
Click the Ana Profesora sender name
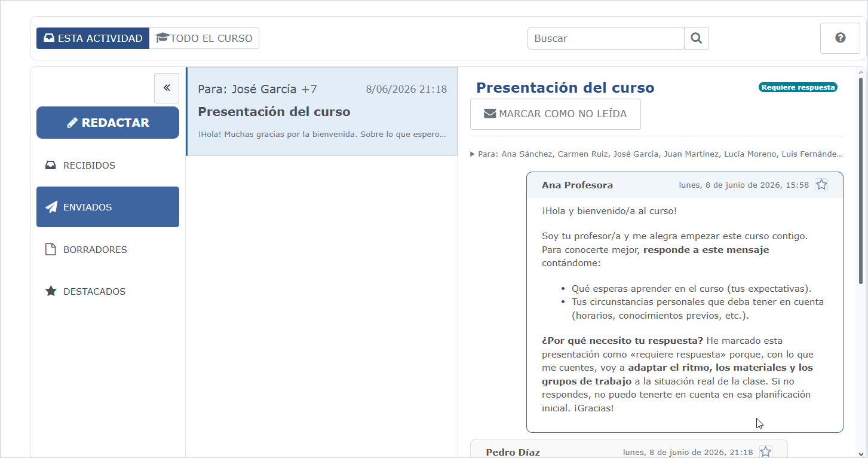(577, 185)
